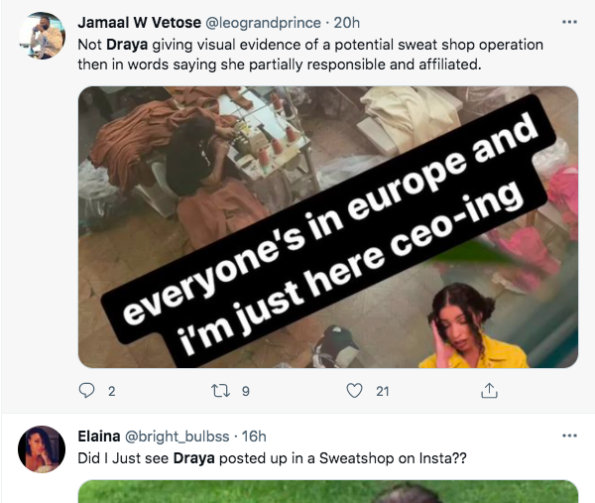Image resolution: width=595 pixels, height=503 pixels.
Task: Open the 16h timestamp permalink
Action: point(254,437)
